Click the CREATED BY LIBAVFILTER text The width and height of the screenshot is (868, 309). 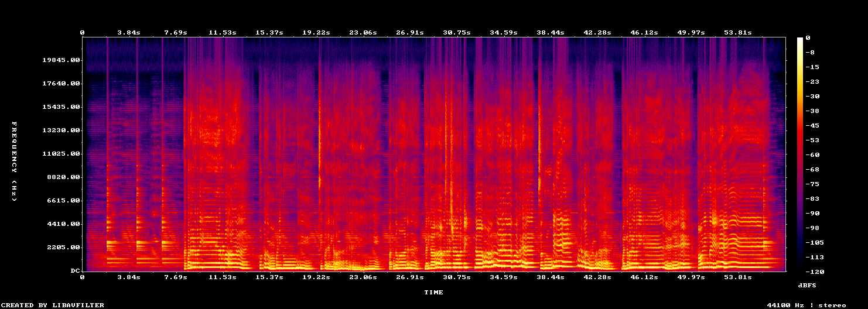coord(53,305)
